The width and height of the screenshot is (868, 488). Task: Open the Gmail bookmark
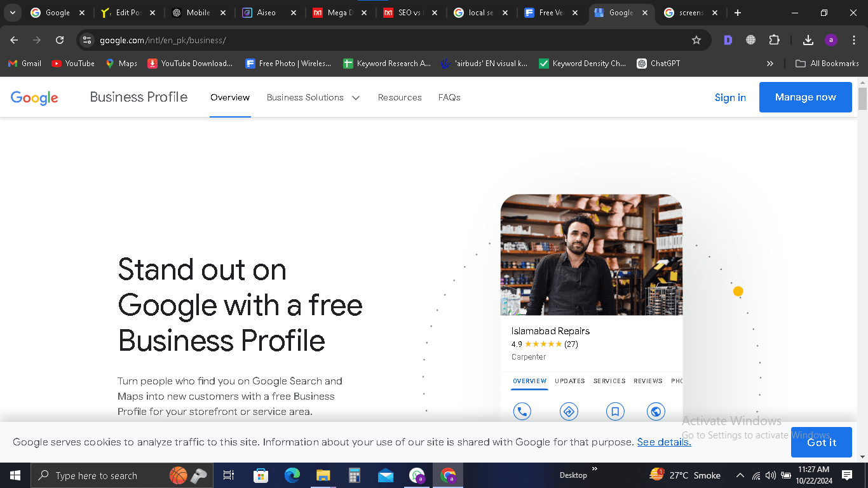[25, 64]
